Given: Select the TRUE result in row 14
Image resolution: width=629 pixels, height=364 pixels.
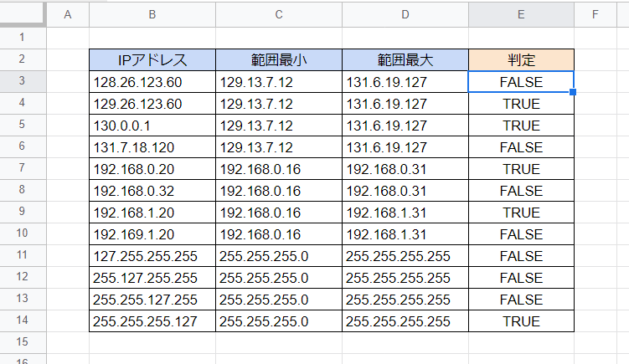Looking at the screenshot, I should click(521, 320).
